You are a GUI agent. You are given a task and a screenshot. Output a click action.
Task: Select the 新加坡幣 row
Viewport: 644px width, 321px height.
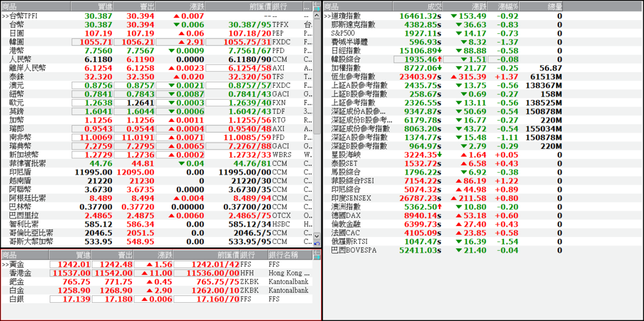pyautogui.click(x=157, y=155)
